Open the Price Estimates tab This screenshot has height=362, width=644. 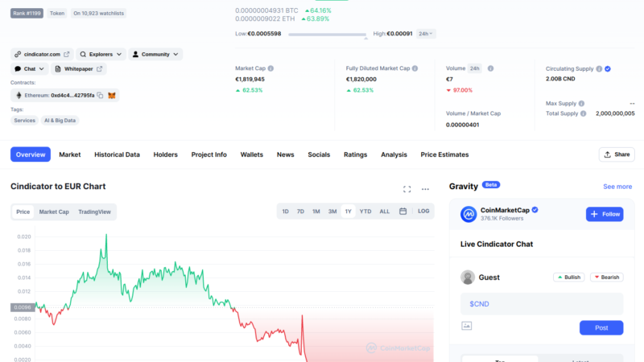pos(444,154)
